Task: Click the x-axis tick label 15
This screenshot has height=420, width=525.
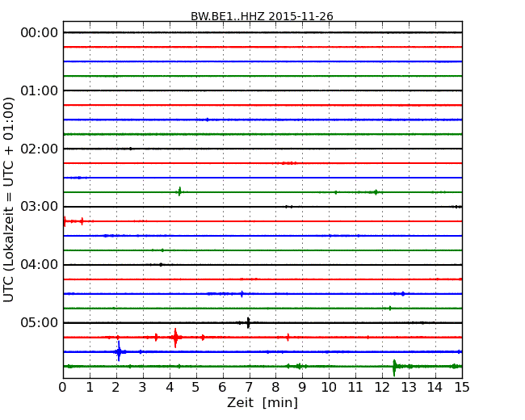Action: click(x=462, y=388)
